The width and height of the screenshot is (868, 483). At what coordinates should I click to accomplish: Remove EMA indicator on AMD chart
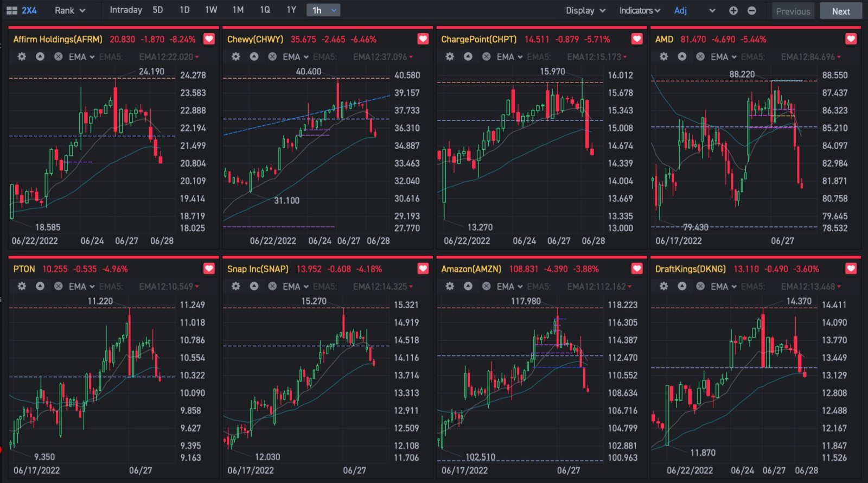(700, 56)
